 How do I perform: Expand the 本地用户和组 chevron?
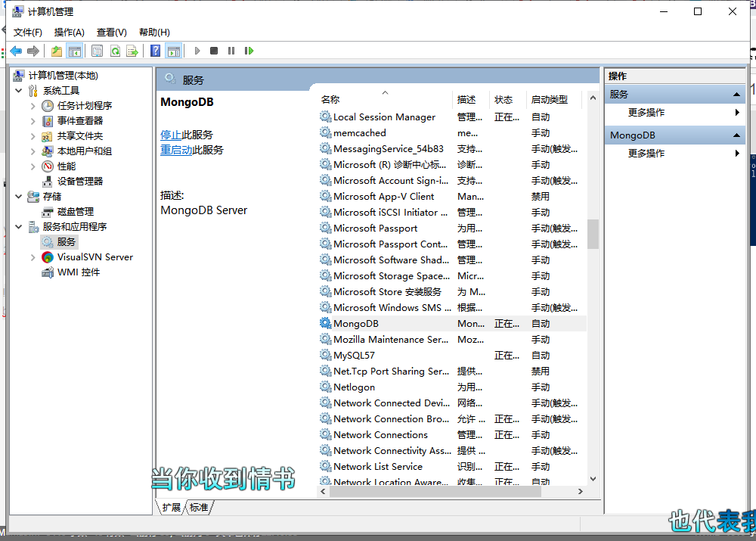(33, 151)
